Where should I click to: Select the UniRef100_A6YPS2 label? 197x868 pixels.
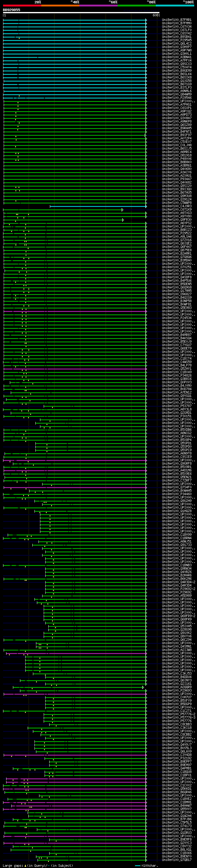click(x=176, y=223)
